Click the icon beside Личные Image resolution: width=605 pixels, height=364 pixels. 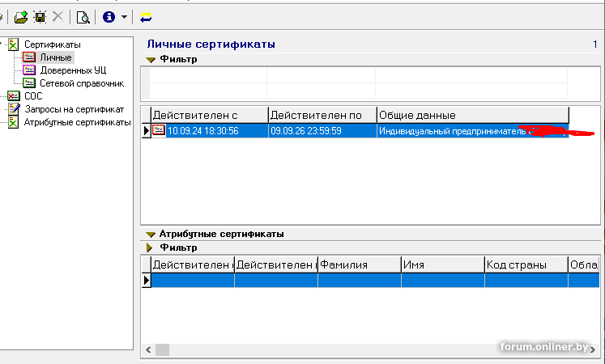[x=29, y=57]
